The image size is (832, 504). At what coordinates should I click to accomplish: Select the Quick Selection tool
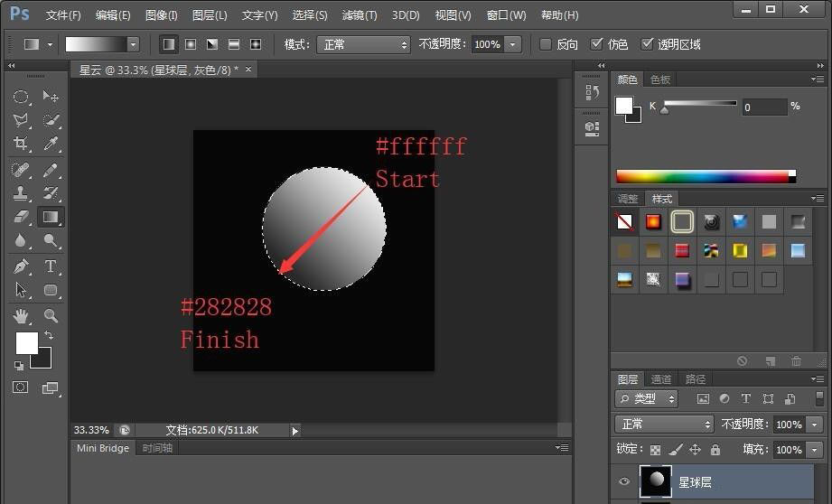coord(51,120)
